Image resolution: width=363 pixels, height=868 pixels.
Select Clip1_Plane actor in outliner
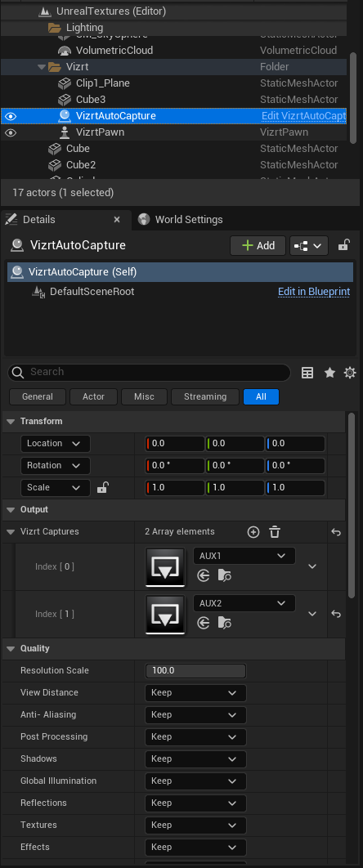tap(103, 83)
